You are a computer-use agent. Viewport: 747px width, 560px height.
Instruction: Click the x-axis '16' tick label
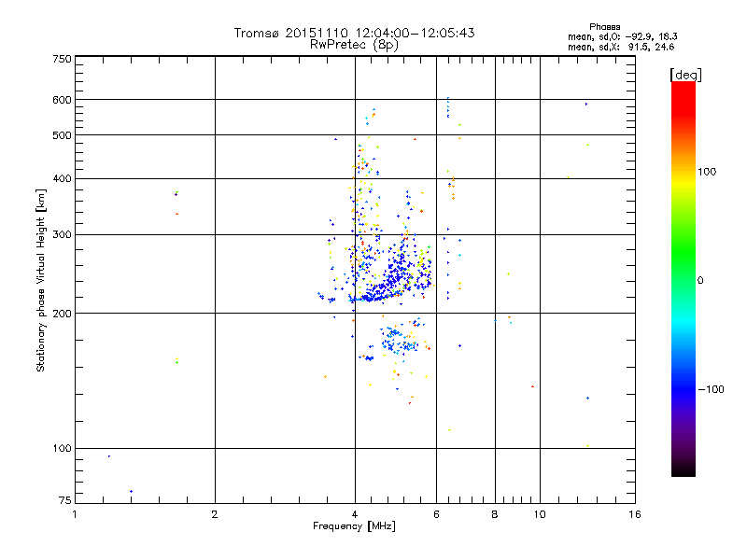pyautogui.click(x=635, y=514)
